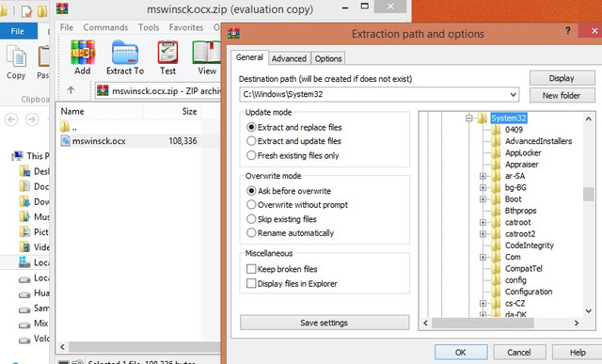Image resolution: width=602 pixels, height=364 pixels.
Task: Expand the Boot folder node
Action: (x=483, y=199)
